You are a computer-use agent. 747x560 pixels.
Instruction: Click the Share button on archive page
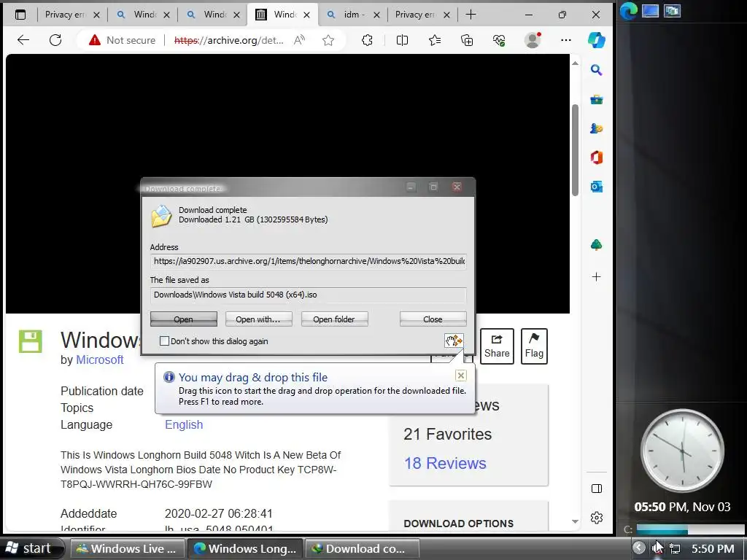497,346
